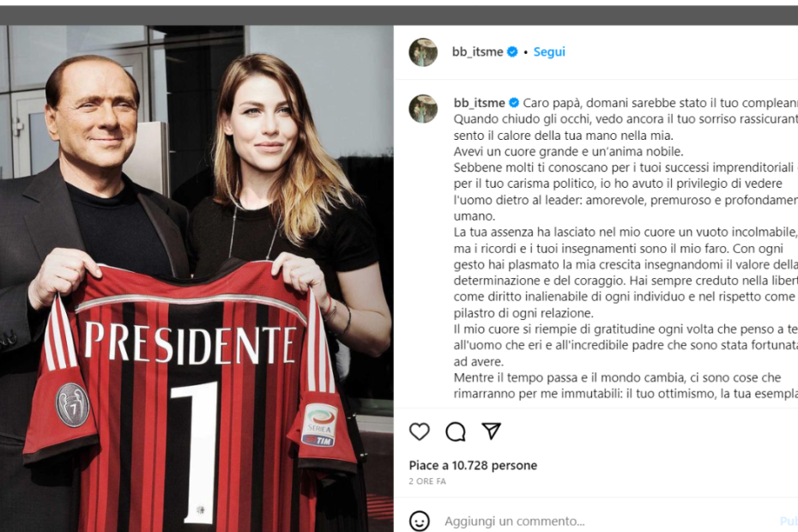Open bb_itsme username link in header
Viewport: 798px width, 532px height.
pyautogui.click(x=477, y=52)
